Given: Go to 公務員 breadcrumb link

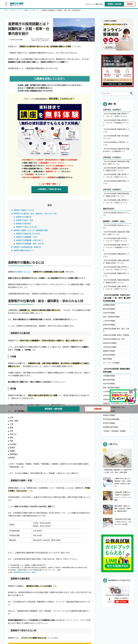Looking at the screenshot, I should pyautogui.click(x=26, y=11).
